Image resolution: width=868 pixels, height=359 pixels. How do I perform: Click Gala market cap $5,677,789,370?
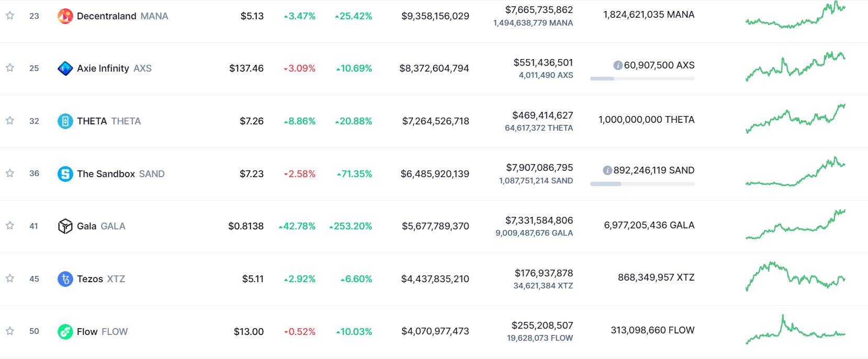435,226
